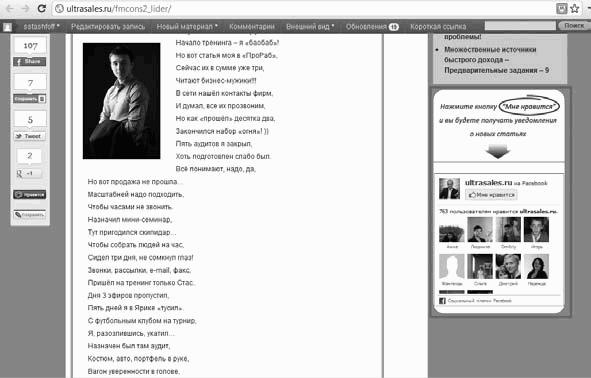Click the dark 'Нравится' button in the share sidebar
Viewport: 591px width, 378px height.
click(x=29, y=194)
